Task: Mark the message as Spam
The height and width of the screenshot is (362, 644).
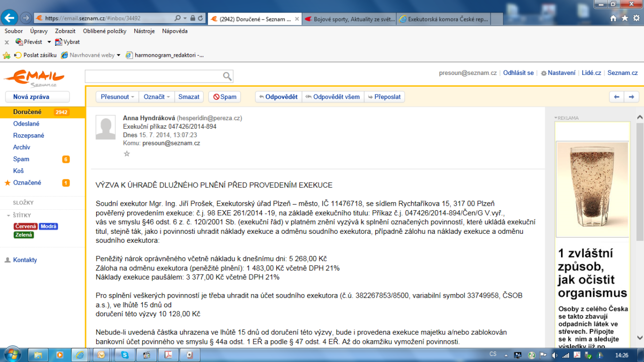Action: coord(224,97)
